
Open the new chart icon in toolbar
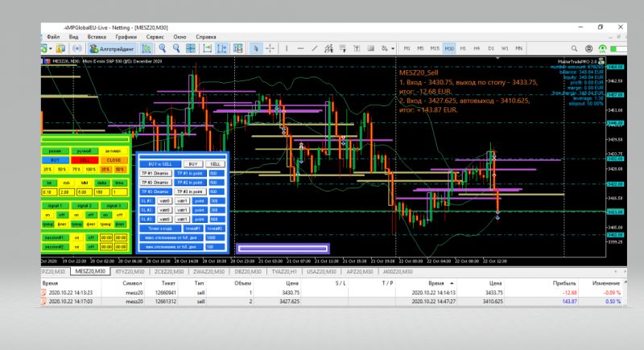point(43,49)
